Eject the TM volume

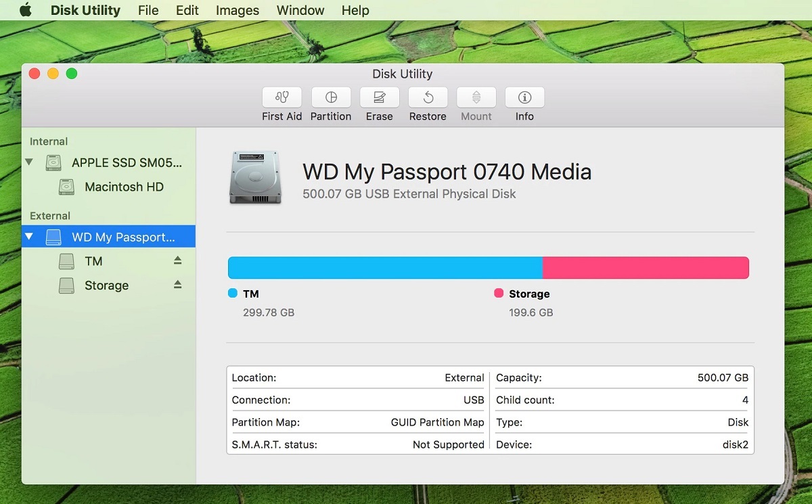[177, 260]
